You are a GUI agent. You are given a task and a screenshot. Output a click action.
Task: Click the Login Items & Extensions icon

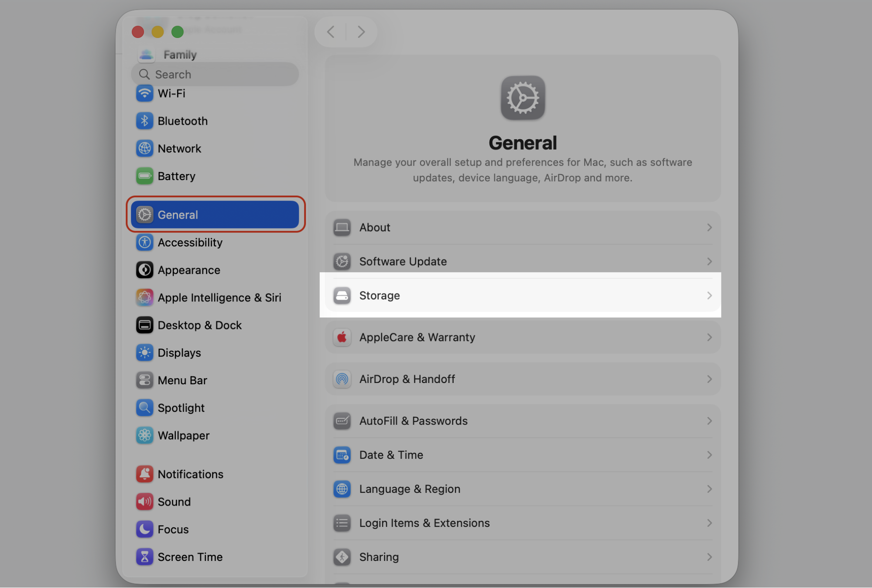342,523
